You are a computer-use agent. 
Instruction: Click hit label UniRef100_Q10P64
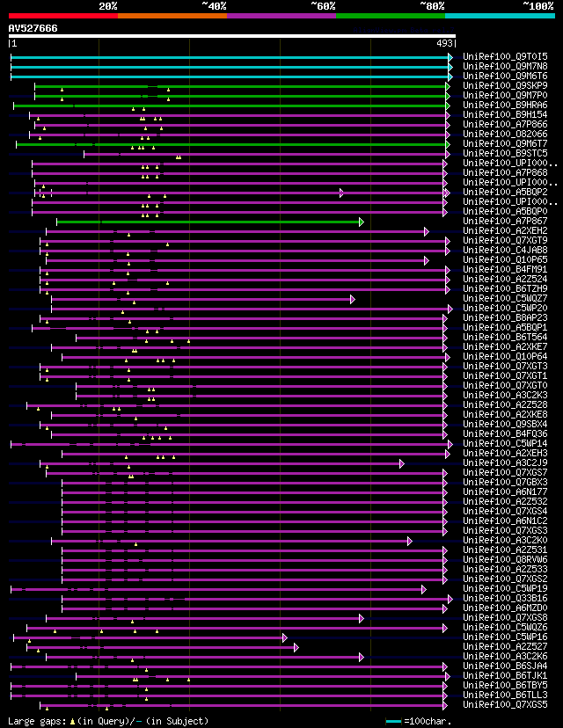(x=505, y=357)
